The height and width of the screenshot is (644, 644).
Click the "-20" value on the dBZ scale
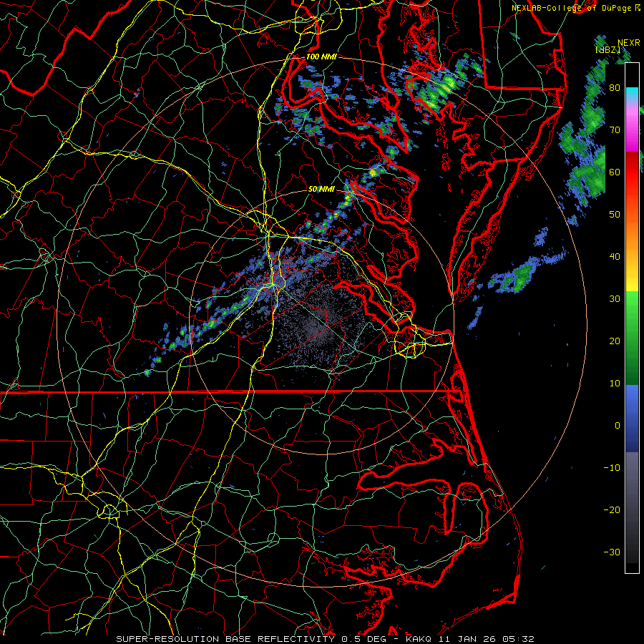(x=612, y=510)
